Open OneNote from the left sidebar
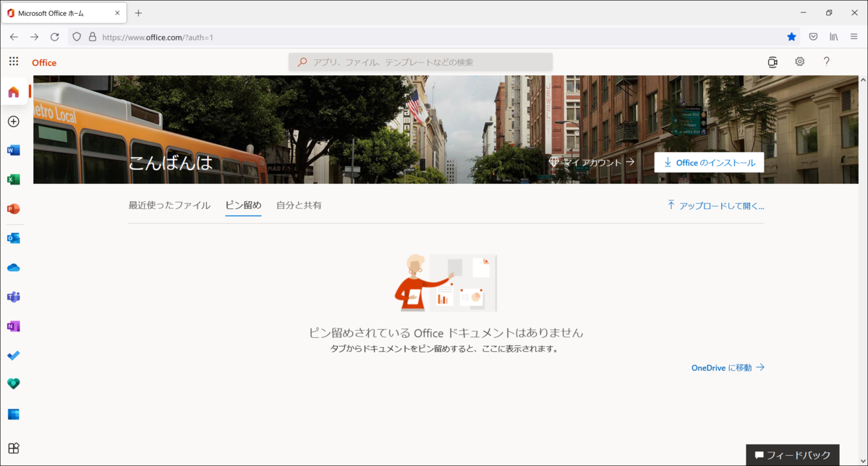868x466 pixels. 13,326
